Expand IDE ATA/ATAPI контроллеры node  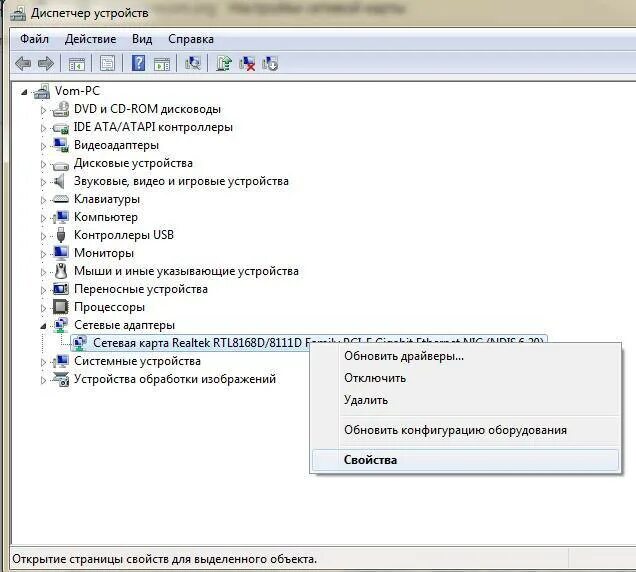43,128
